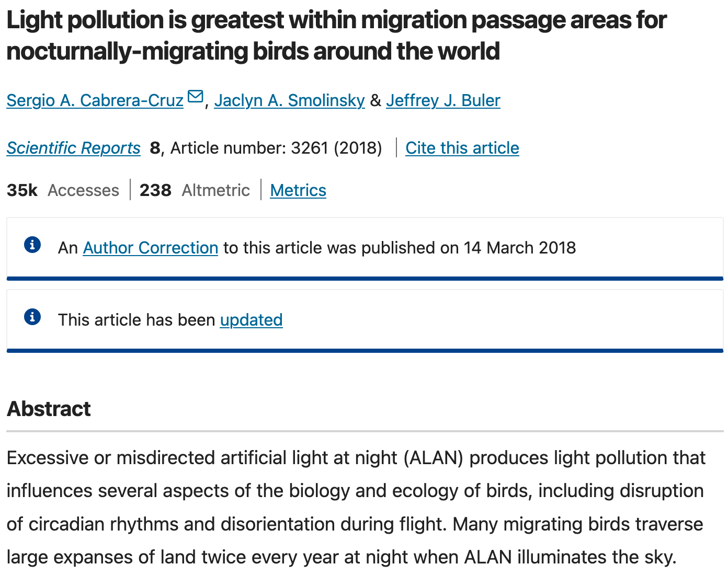Image resolution: width=728 pixels, height=576 pixels.
Task: Open Jaclyn A. Smolinsky author profile
Action: (x=289, y=100)
